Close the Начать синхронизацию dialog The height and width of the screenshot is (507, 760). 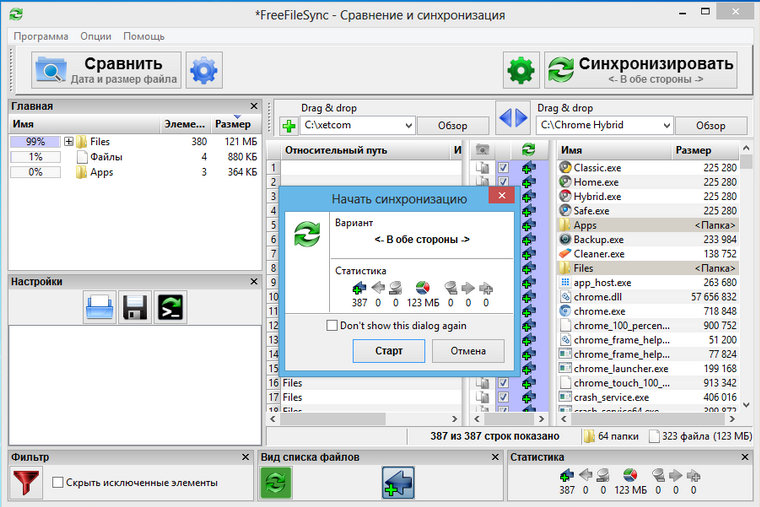(x=502, y=195)
